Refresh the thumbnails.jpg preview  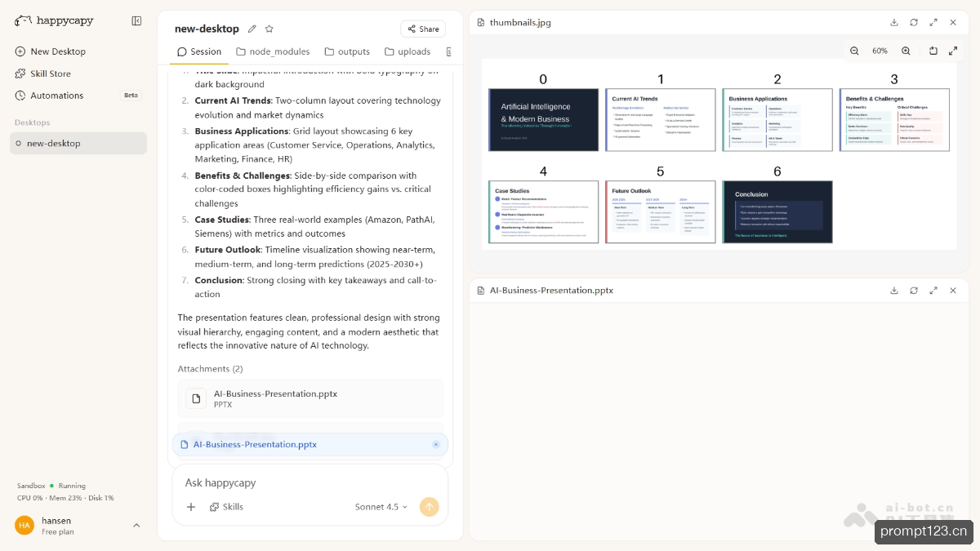[x=914, y=22]
